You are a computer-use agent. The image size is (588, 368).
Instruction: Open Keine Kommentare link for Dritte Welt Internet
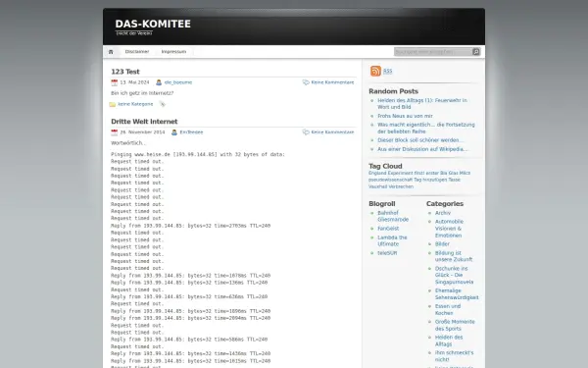tap(332, 132)
